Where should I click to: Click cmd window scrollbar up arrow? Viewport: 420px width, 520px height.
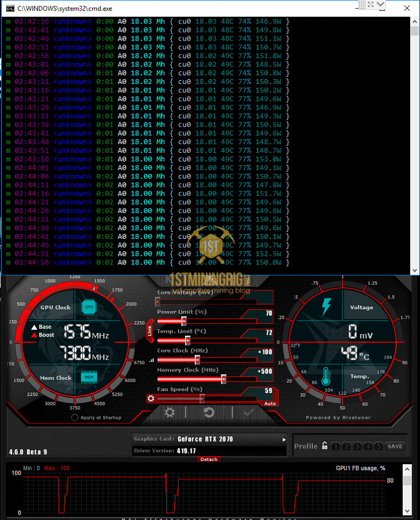point(415,22)
